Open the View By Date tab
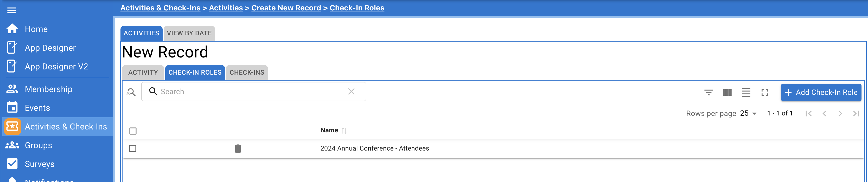 189,33
